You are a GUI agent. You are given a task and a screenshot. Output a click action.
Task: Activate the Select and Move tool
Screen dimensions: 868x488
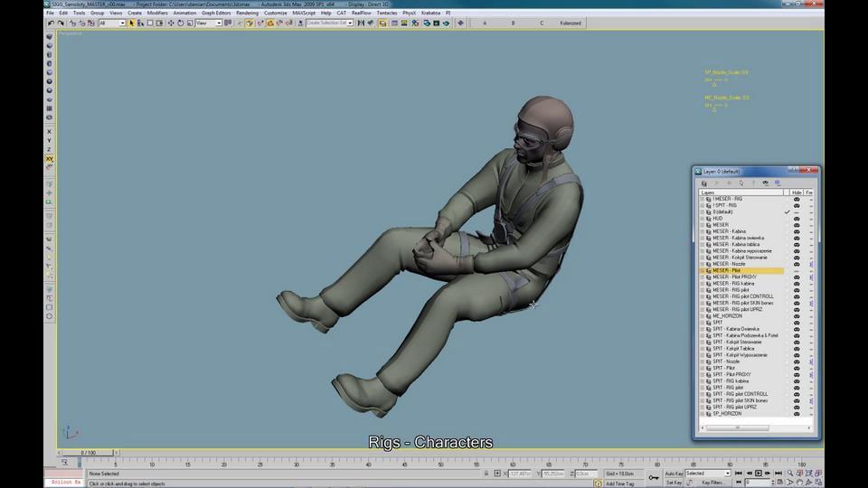(x=171, y=23)
